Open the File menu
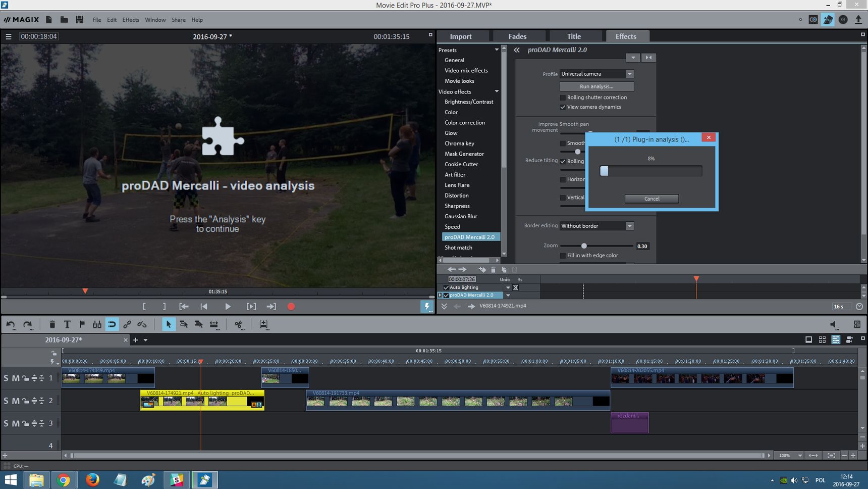Image resolution: width=868 pixels, height=489 pixels. pyautogui.click(x=96, y=20)
